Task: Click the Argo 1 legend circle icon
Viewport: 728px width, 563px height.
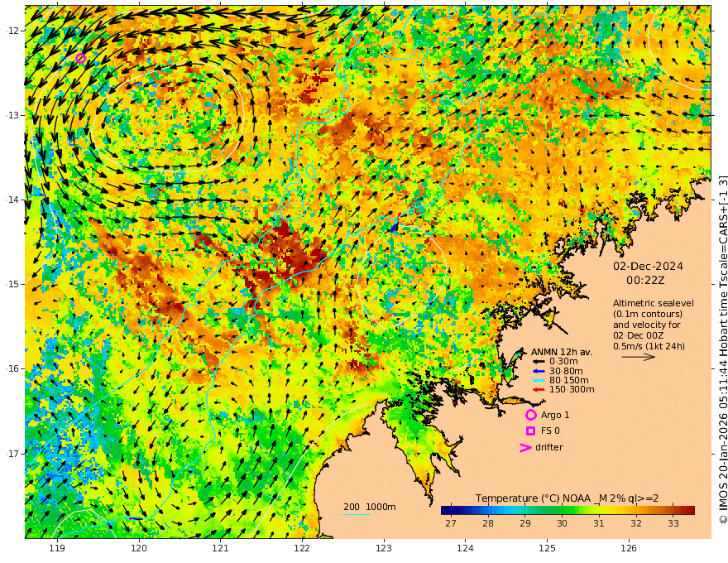Action: pos(530,415)
